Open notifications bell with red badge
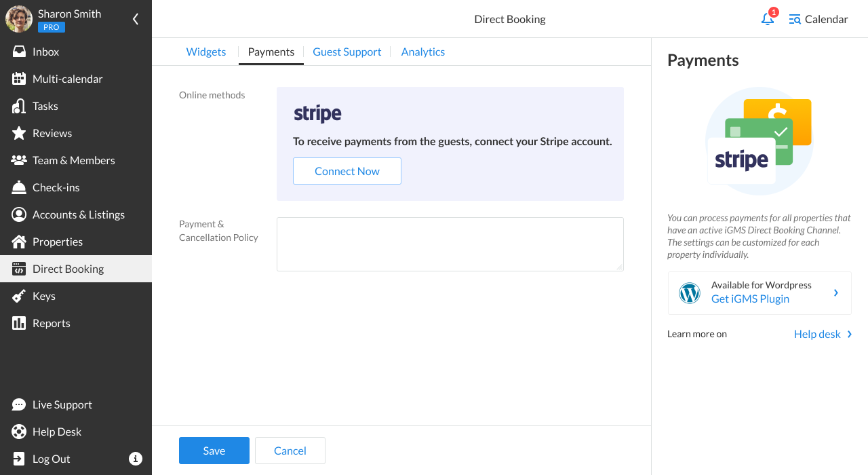This screenshot has width=868, height=475. point(768,18)
